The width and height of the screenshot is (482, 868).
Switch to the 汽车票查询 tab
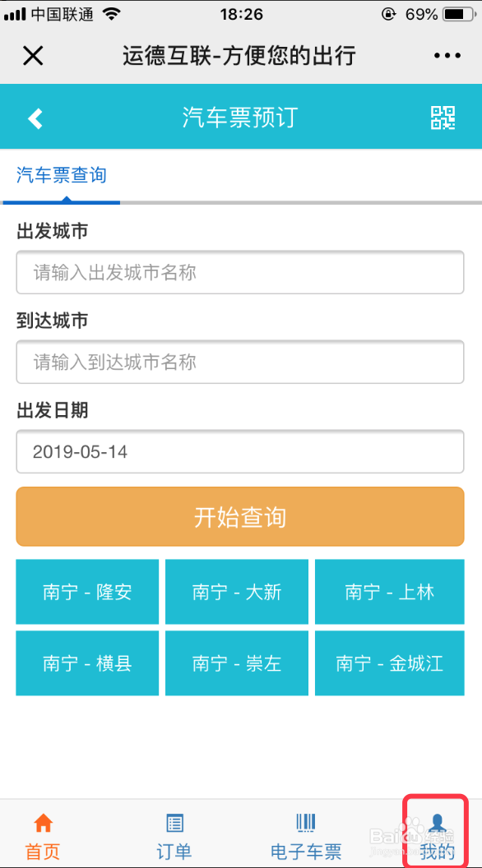point(60,173)
